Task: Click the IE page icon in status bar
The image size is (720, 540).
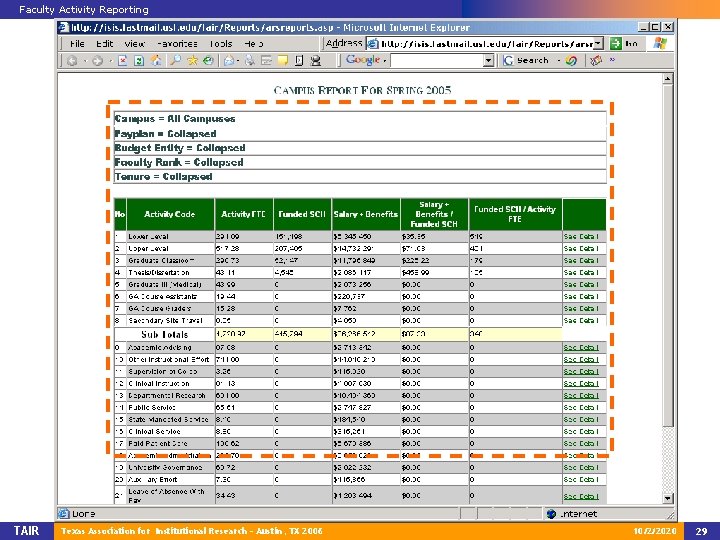Action: click(x=64, y=513)
